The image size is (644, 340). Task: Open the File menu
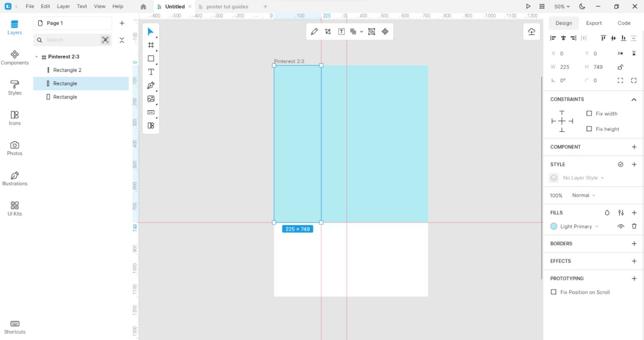coord(30,6)
